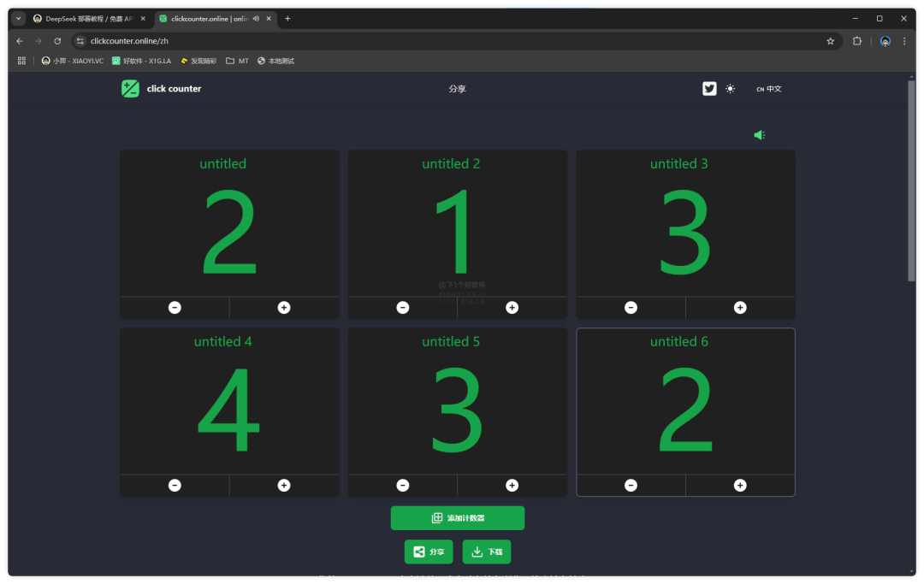This screenshot has width=924, height=584.
Task: Close the clickcounter.online tab
Action: click(x=269, y=19)
